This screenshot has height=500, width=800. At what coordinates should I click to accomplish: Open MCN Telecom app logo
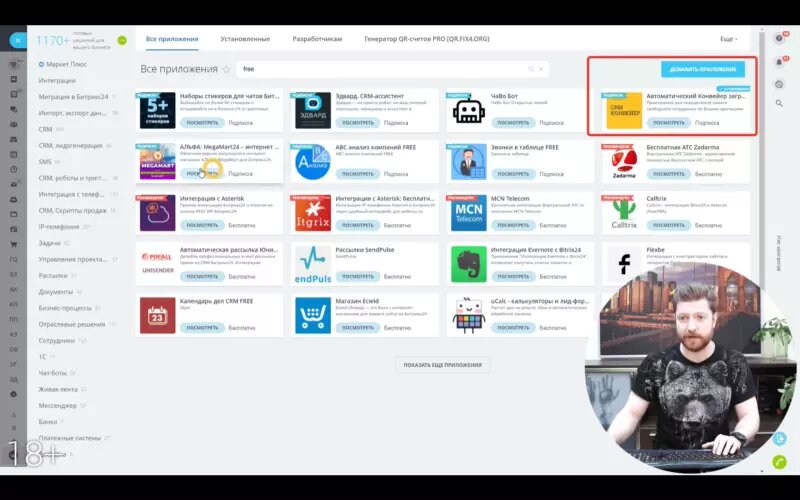[x=468, y=213]
